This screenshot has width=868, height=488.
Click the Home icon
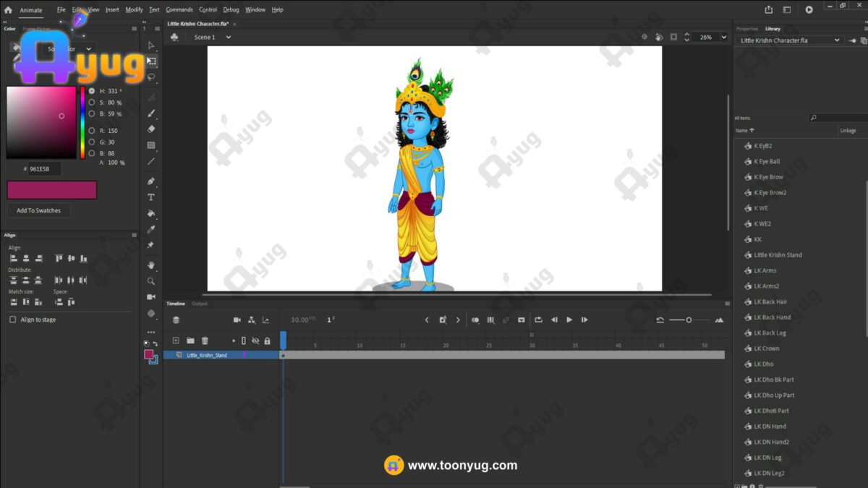8,10
